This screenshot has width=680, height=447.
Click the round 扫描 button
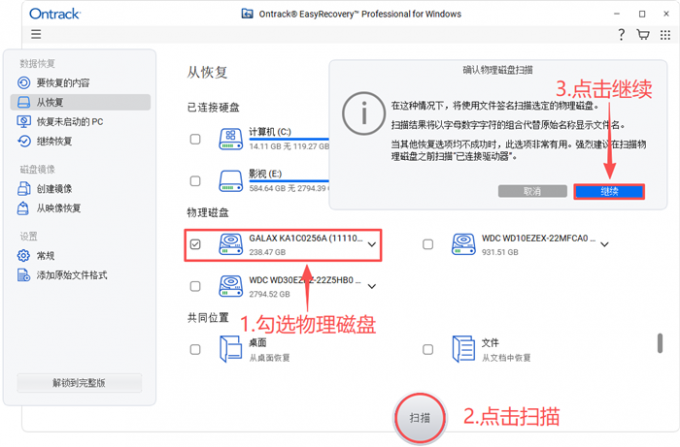click(x=420, y=418)
